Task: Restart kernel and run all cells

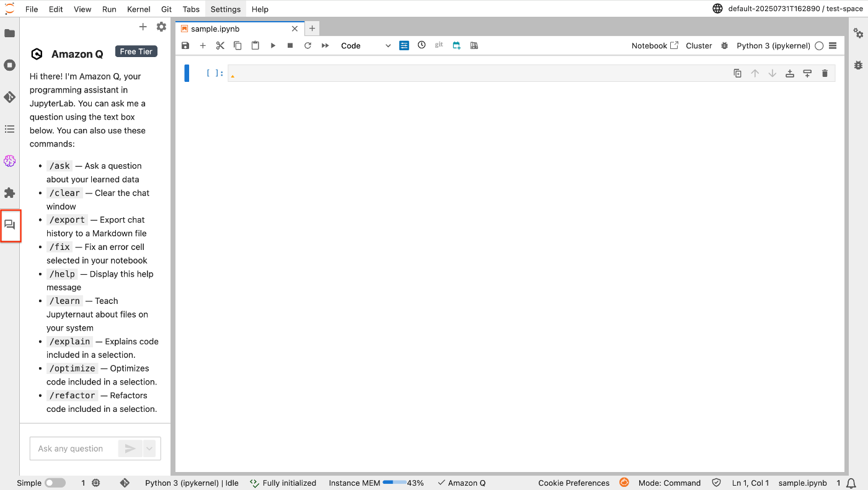Action: tap(325, 45)
